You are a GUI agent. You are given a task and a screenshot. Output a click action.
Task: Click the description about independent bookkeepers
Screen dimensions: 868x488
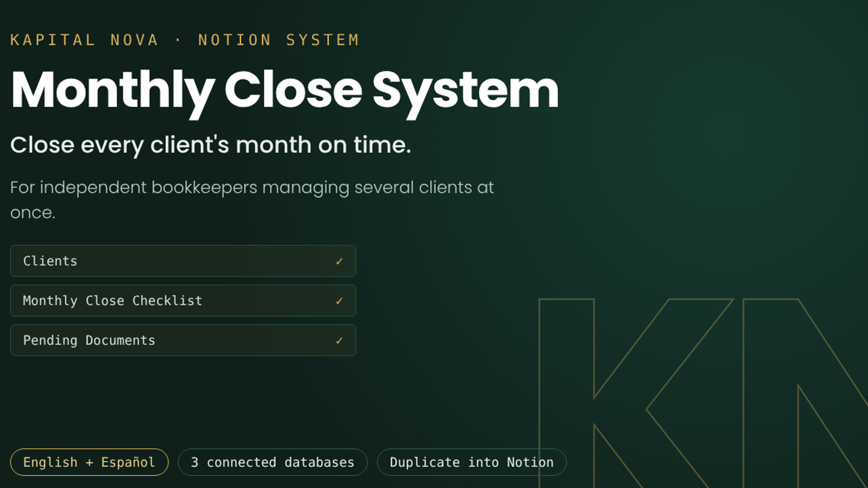point(252,200)
